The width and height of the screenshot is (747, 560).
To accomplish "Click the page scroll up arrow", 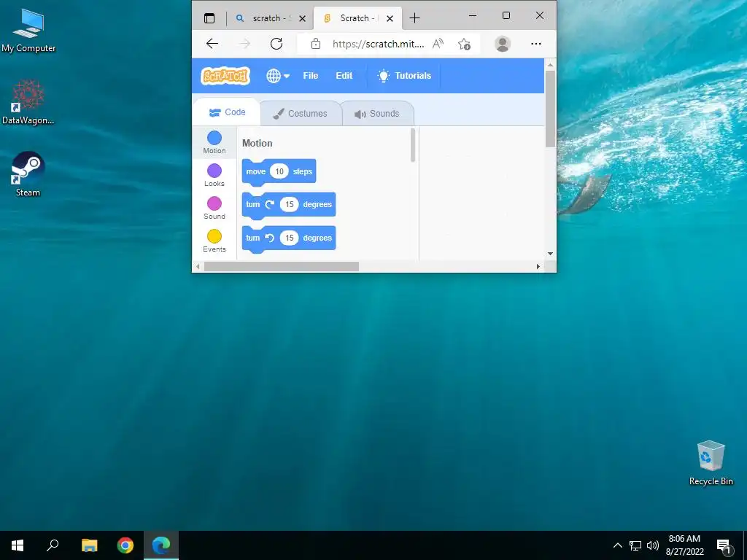I will tap(550, 64).
